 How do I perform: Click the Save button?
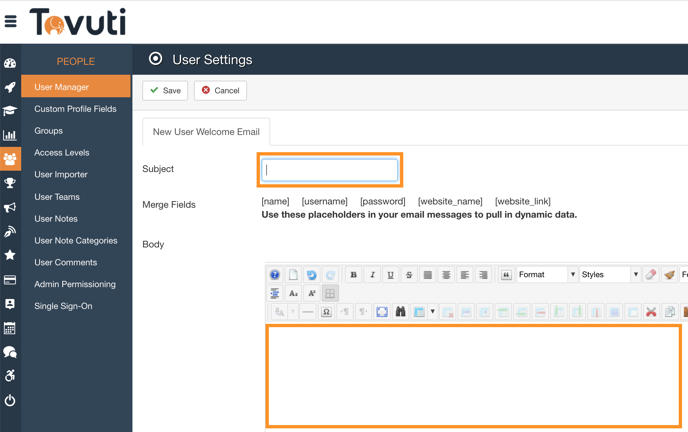coord(165,90)
